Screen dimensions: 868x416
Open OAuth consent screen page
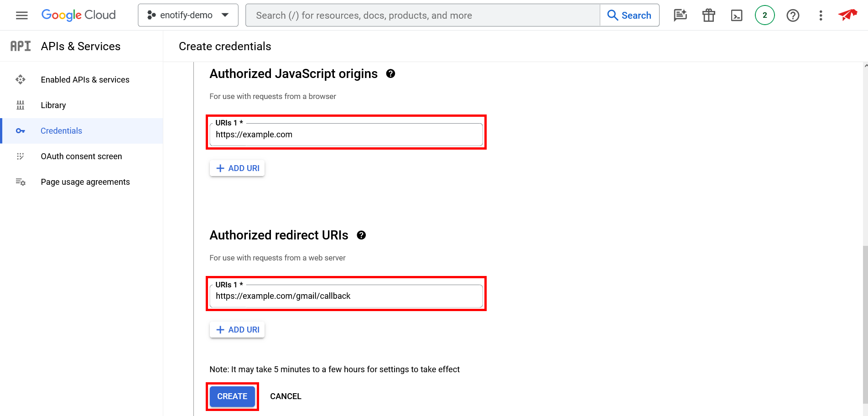[x=81, y=156]
